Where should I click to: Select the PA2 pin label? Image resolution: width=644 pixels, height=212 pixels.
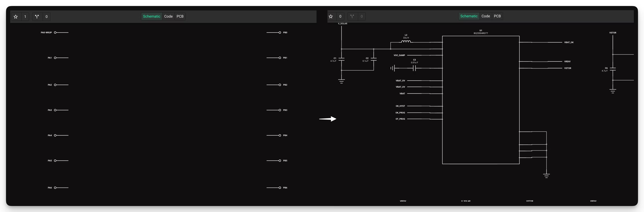pyautogui.click(x=50, y=85)
